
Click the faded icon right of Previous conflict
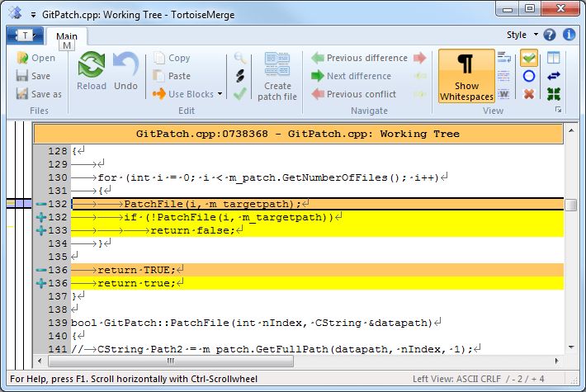[x=420, y=94]
